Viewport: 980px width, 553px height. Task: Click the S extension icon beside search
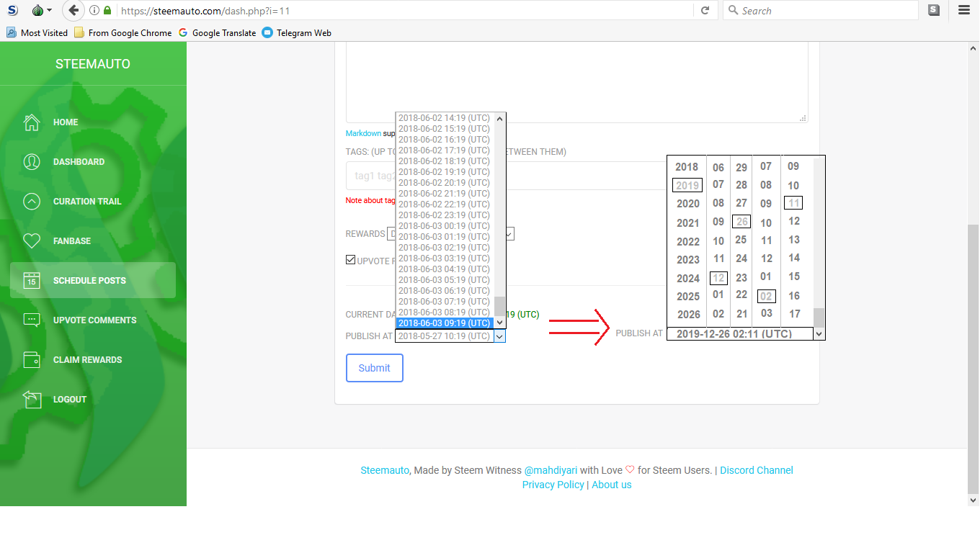pos(934,11)
